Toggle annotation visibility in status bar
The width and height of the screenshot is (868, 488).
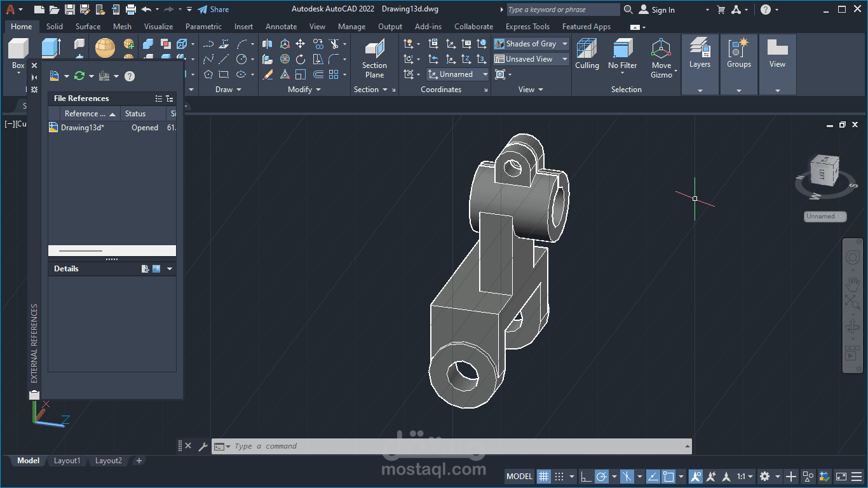tap(696, 476)
